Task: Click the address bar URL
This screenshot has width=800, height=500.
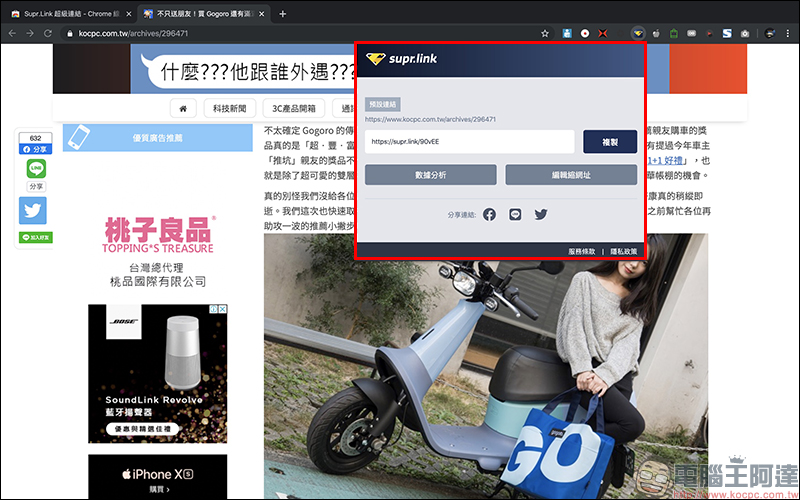Action: coord(133,34)
